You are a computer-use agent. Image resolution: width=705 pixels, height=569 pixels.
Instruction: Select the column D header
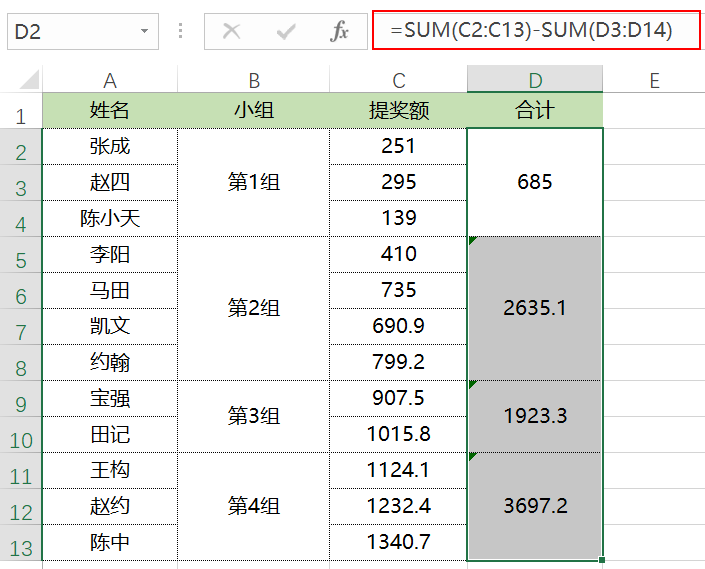pyautogui.click(x=535, y=80)
